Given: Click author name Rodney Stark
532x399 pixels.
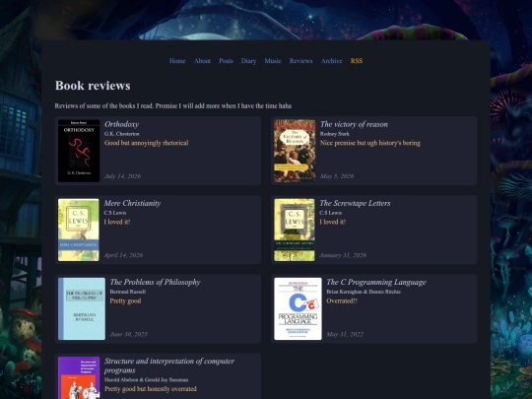Looking at the screenshot, I should (x=335, y=134).
